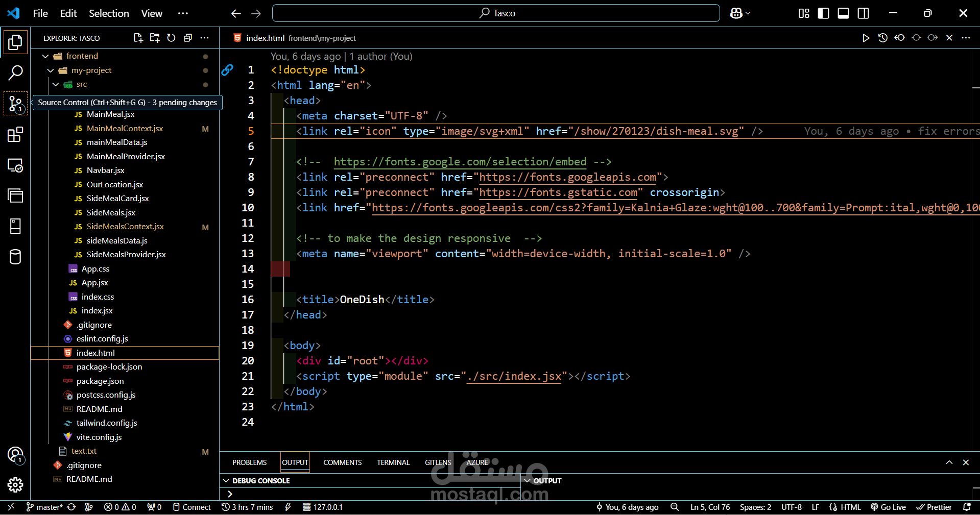Toggle Go Live server
980x515 pixels.
click(x=888, y=507)
